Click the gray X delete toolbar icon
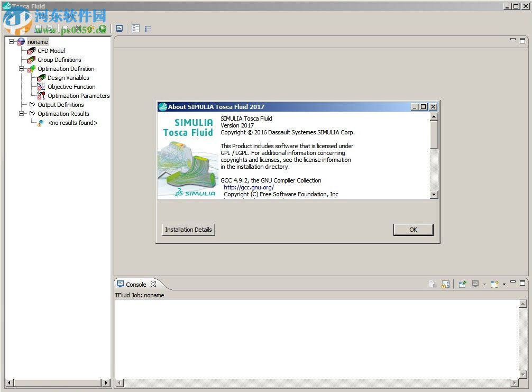This screenshot has width=532, height=392. coord(78,29)
